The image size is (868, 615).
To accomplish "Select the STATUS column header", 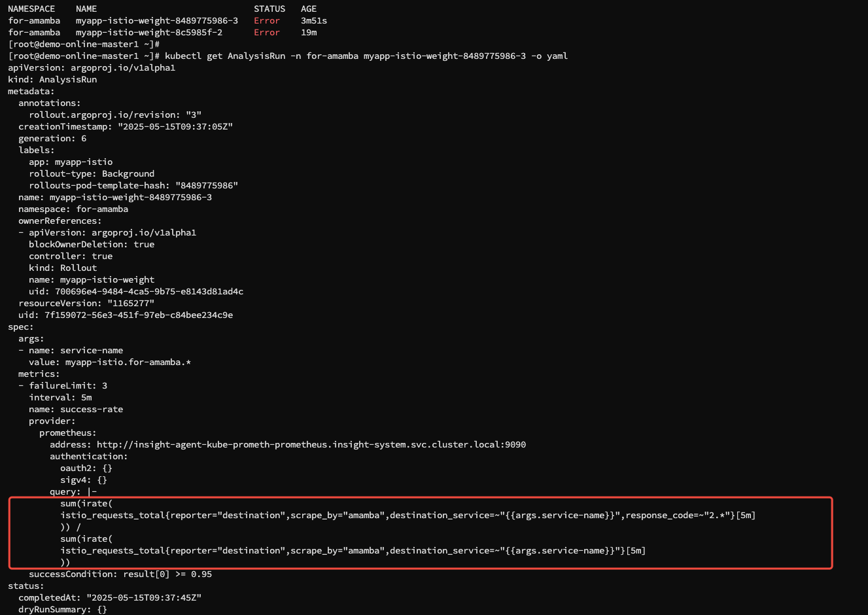I will click(x=269, y=9).
